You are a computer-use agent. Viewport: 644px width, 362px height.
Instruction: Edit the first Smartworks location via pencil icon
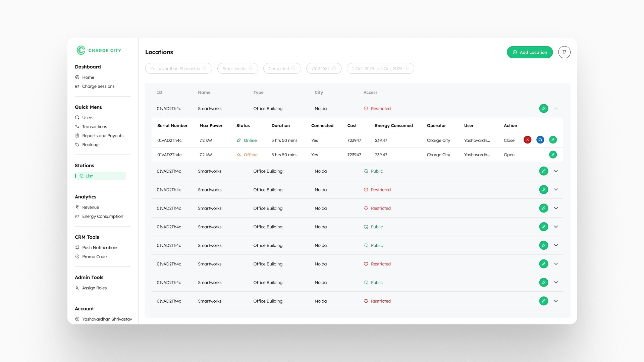(543, 109)
